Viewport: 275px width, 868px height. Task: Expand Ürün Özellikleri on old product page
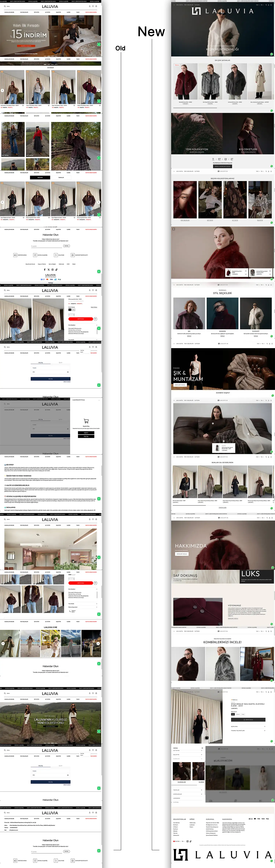click(83, 325)
